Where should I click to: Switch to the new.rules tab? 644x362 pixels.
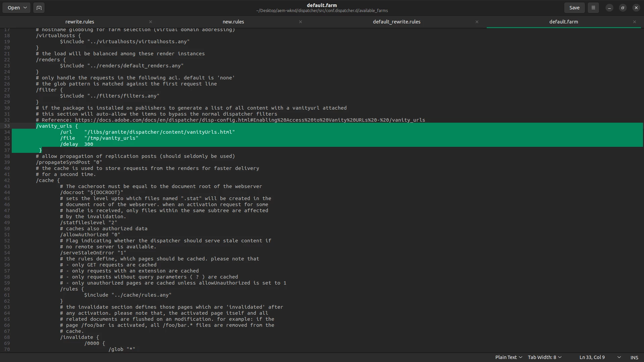click(233, 22)
